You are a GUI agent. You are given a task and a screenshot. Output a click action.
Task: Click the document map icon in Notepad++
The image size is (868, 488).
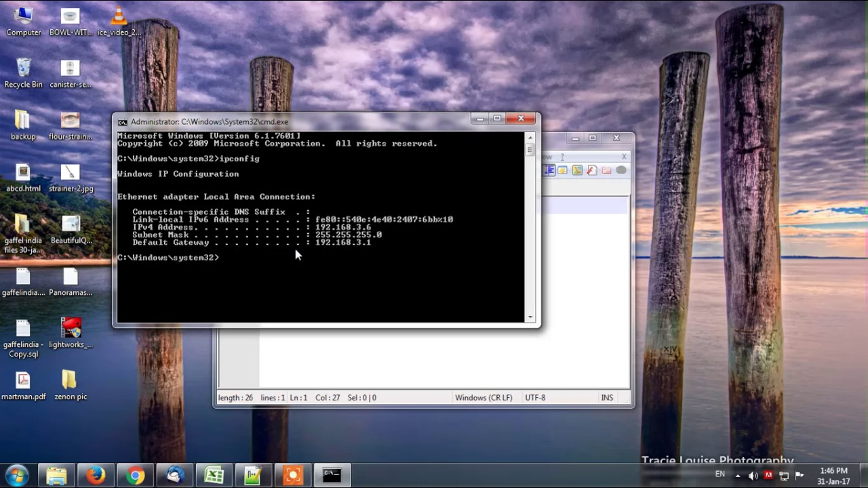577,170
